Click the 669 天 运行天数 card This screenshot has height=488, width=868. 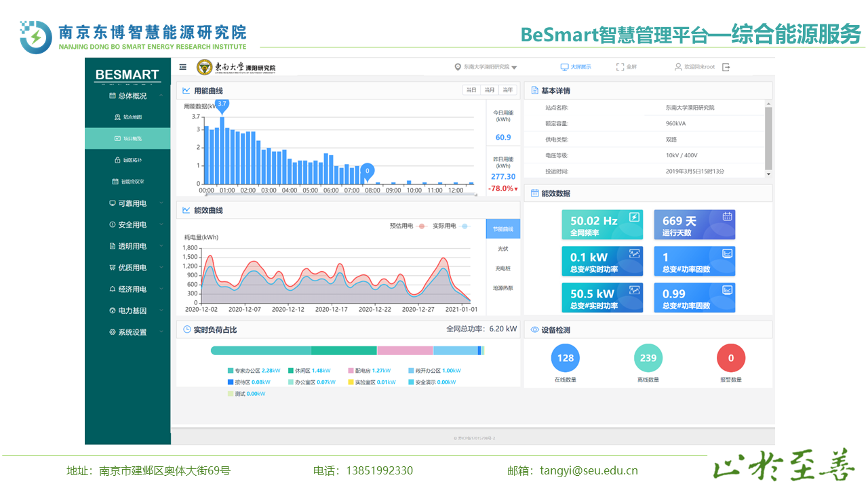694,225
